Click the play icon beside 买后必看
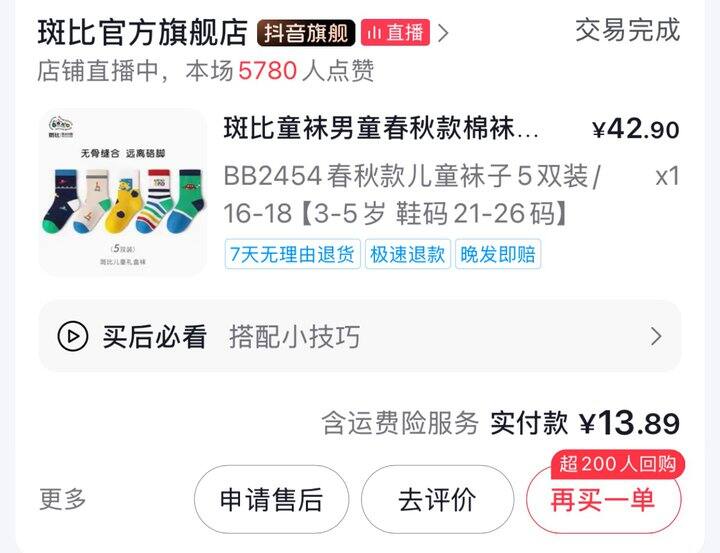This screenshot has width=720, height=553. [73, 336]
